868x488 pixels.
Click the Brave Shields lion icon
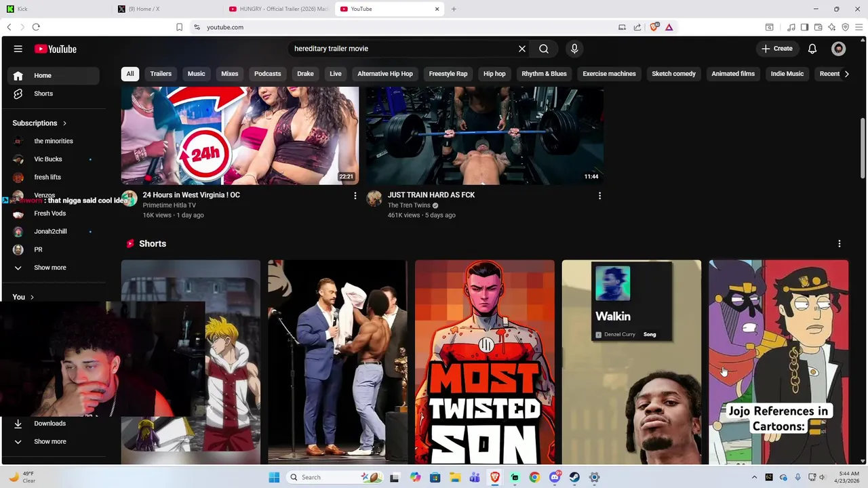(654, 27)
